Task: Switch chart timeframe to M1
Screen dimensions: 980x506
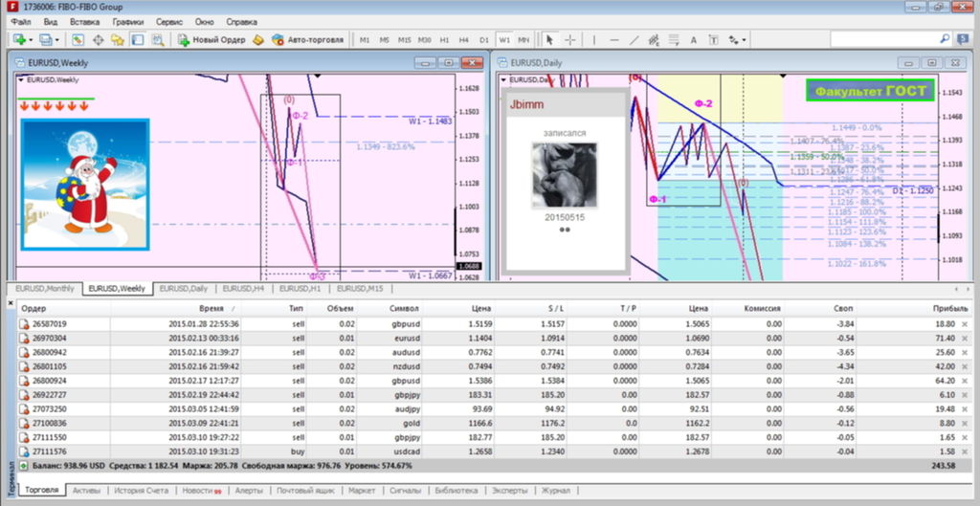Action: pyautogui.click(x=365, y=40)
